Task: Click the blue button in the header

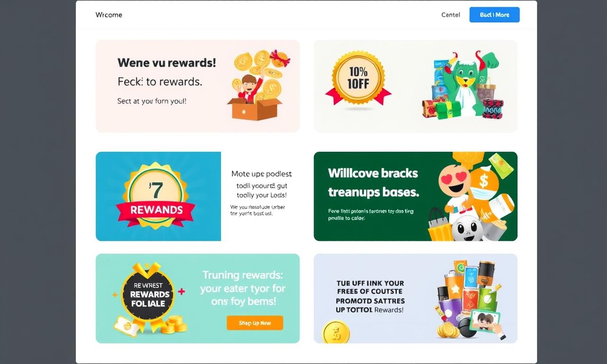Action: [x=495, y=15]
